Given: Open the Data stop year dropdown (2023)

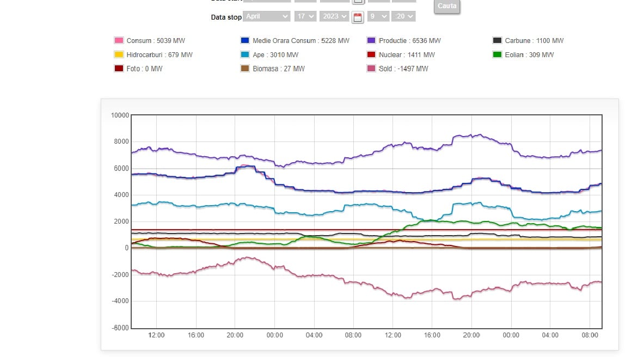Looking at the screenshot, I should click(x=334, y=16).
